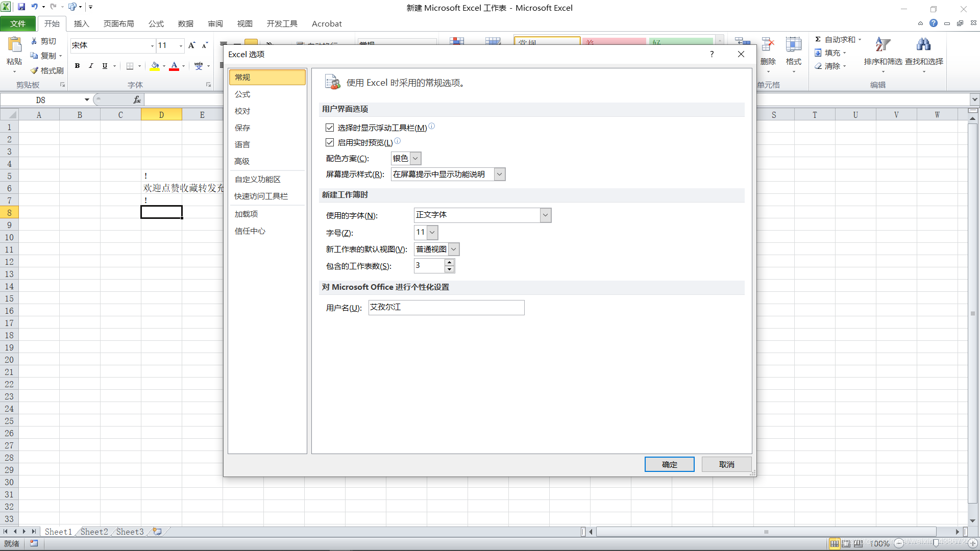Click the Insert Function fx icon
Viewport: 980px width, 551px height.
point(137,100)
